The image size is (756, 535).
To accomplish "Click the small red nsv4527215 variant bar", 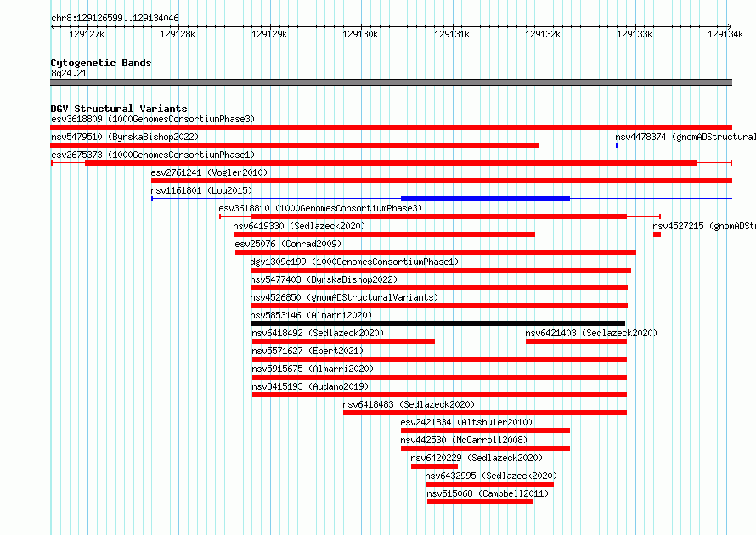I will pyautogui.click(x=657, y=234).
